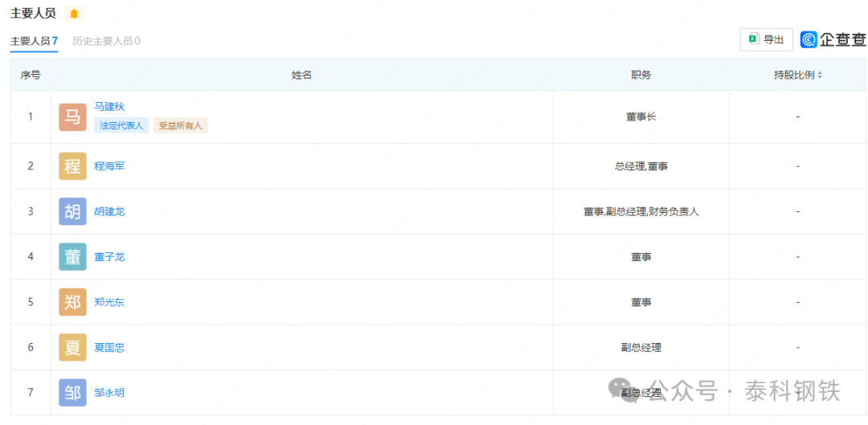The width and height of the screenshot is (868, 425).
Task: Switch to 主要人员 7 tab
Action: point(35,41)
